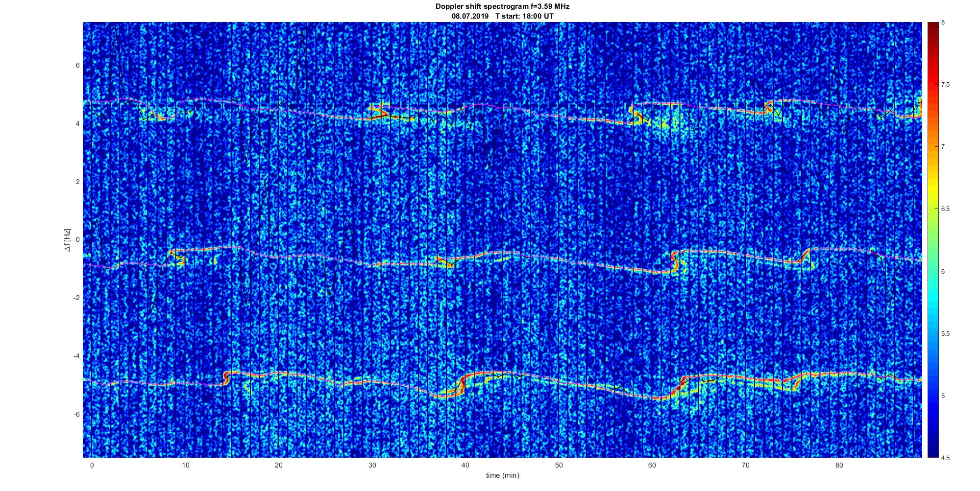Click the dark blue bottom of the colorbar
This screenshot has height=491, width=980.
pos(933,450)
